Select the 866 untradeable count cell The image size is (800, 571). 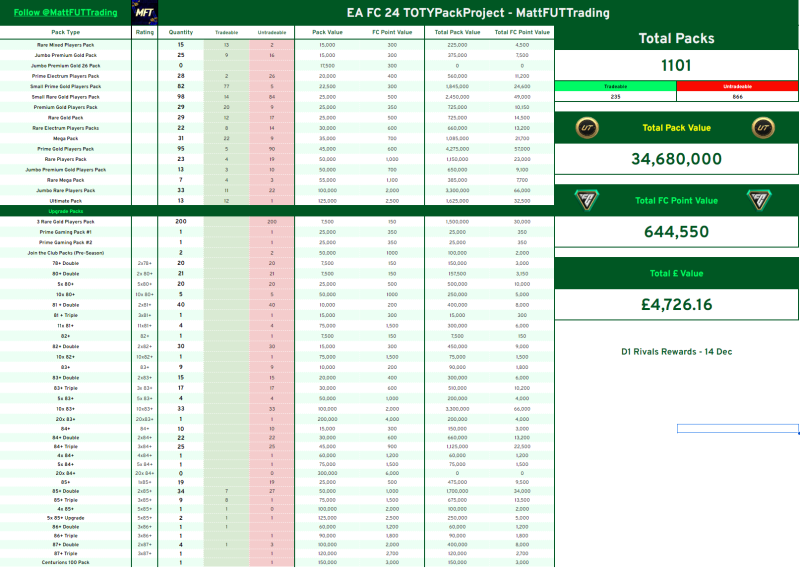(738, 96)
